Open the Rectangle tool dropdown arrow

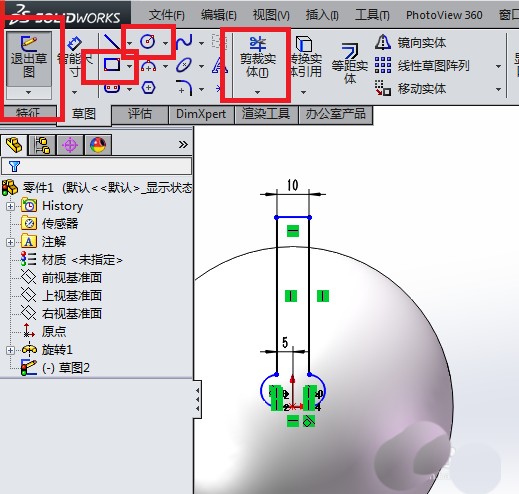[129, 67]
